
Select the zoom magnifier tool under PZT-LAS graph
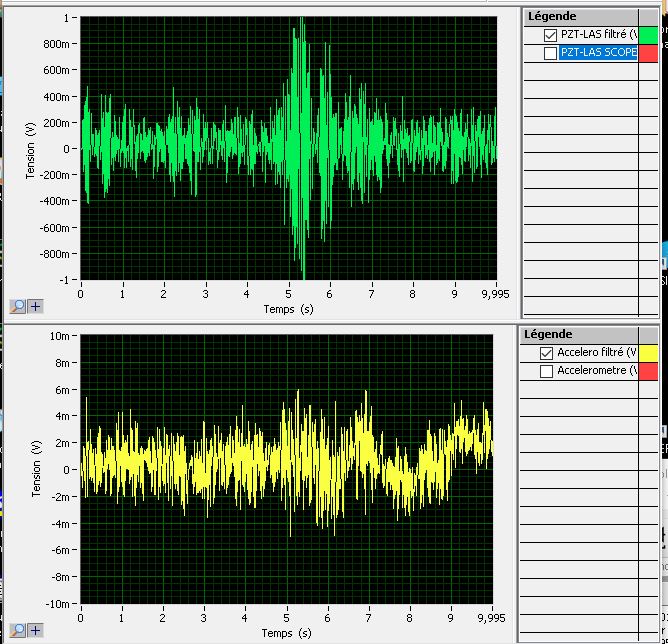[x=19, y=307]
